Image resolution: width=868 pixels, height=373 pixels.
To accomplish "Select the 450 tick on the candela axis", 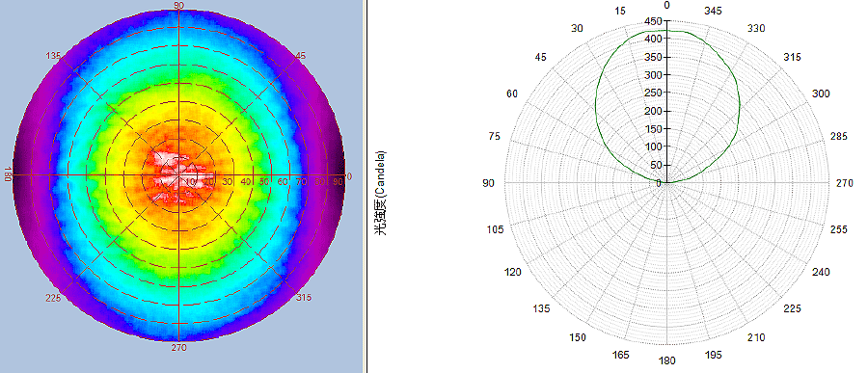I will click(653, 21).
